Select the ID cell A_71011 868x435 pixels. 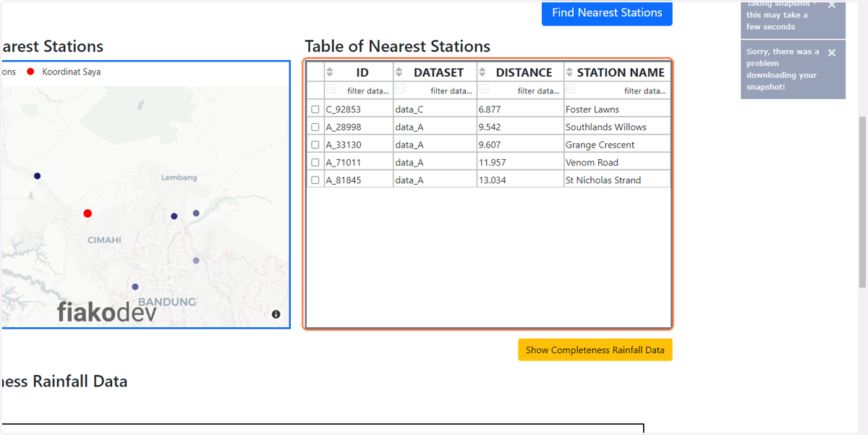click(359, 162)
